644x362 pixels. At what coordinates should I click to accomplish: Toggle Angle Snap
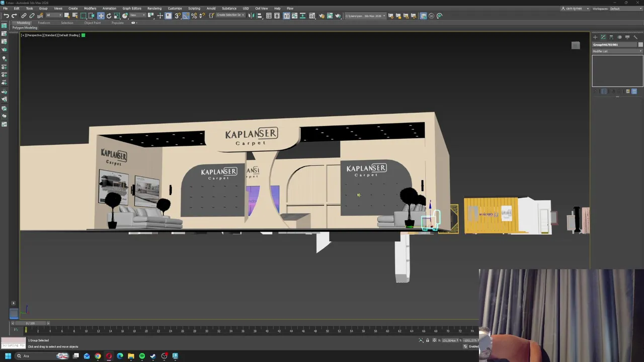pyautogui.click(x=186, y=16)
